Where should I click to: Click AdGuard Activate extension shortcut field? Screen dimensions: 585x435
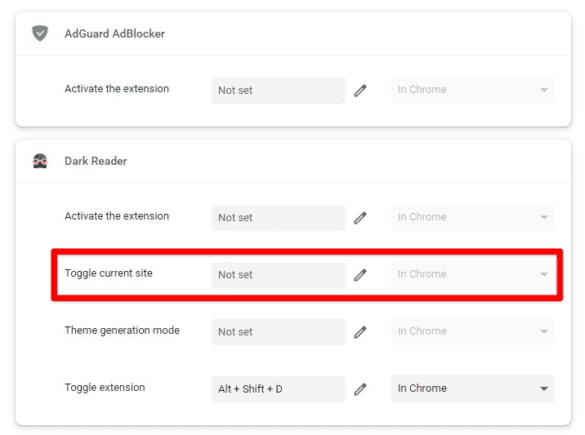278,90
